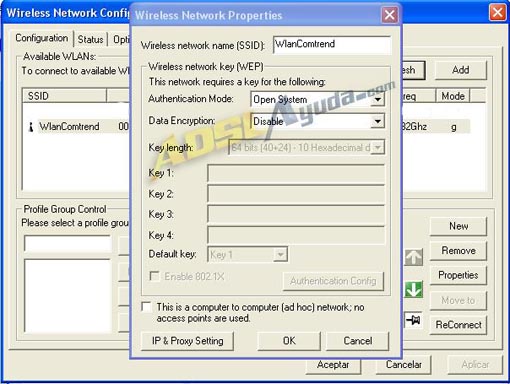Click the profile group name field
The width and height of the screenshot is (510, 384).
pyautogui.click(x=68, y=244)
